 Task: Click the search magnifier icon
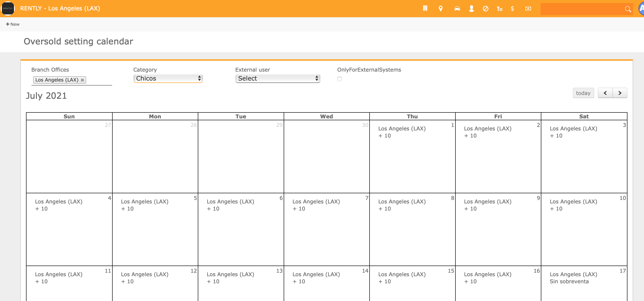pyautogui.click(x=628, y=9)
